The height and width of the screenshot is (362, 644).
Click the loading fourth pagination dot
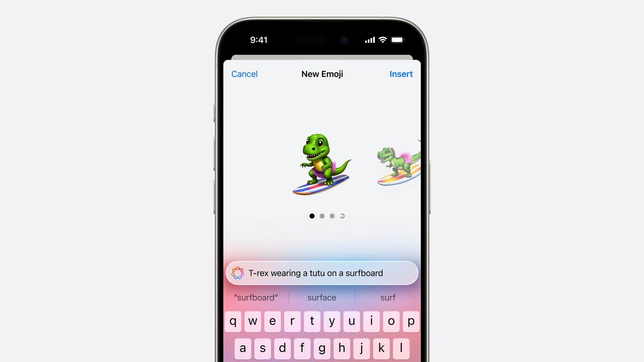(342, 216)
